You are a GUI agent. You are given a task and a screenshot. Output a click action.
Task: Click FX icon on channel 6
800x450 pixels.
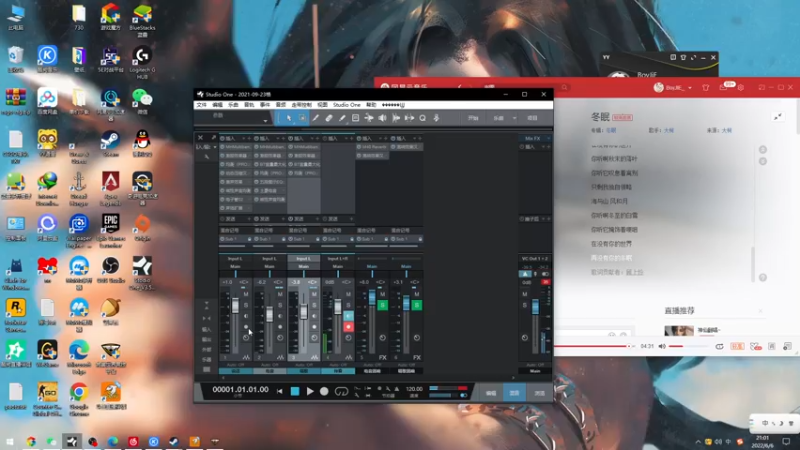click(417, 358)
